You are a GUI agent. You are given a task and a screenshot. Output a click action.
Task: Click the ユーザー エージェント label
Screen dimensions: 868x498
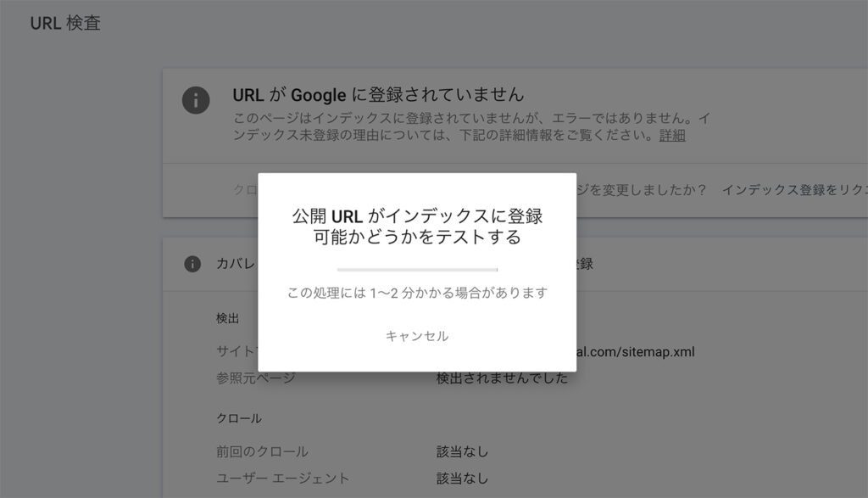point(282,478)
